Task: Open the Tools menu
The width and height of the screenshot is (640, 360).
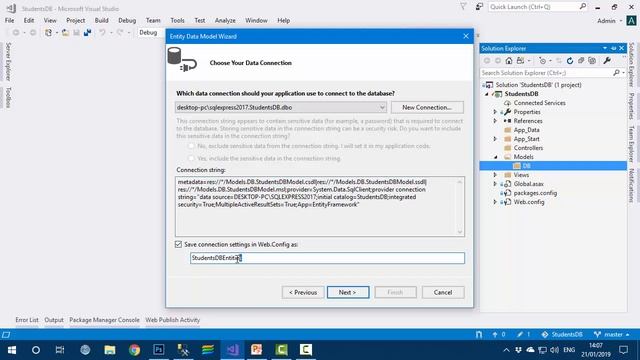Action: 178,20
